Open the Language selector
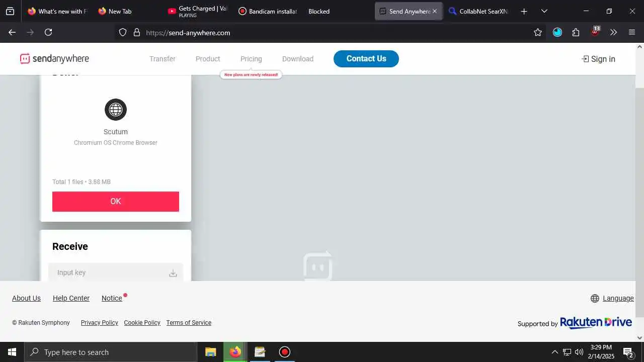 pyautogui.click(x=612, y=298)
